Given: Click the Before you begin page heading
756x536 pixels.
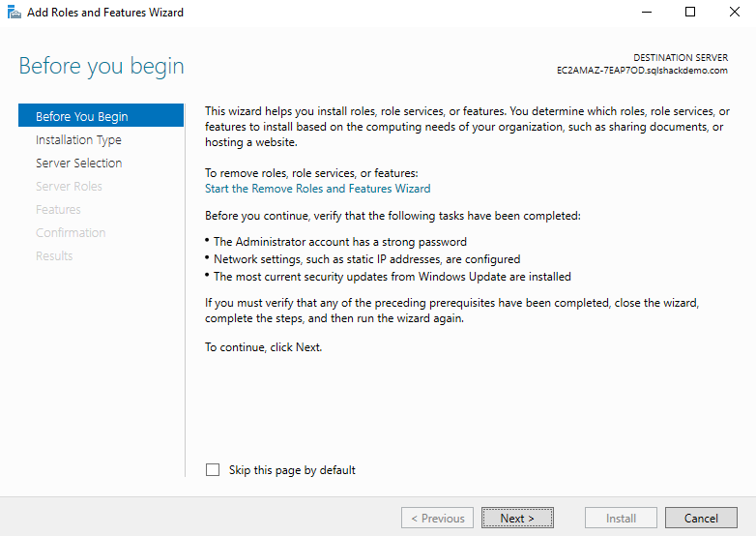Looking at the screenshot, I should tap(102, 67).
